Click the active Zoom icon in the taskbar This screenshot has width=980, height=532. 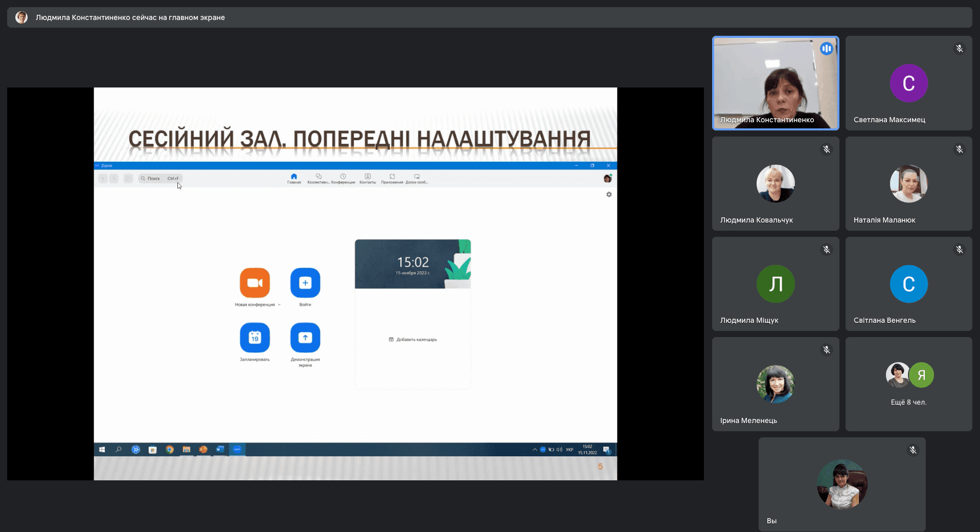click(x=237, y=450)
